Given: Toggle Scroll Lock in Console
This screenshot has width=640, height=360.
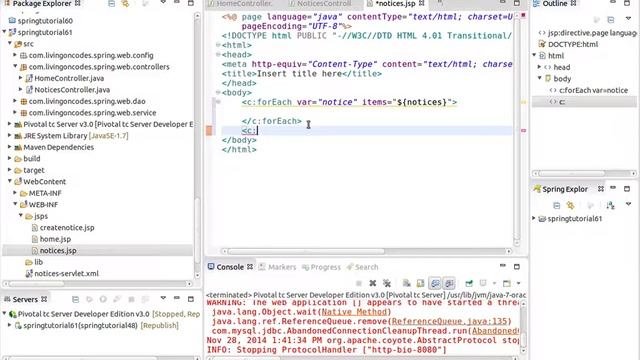Looking at the screenshot, I should click(x=420, y=283).
